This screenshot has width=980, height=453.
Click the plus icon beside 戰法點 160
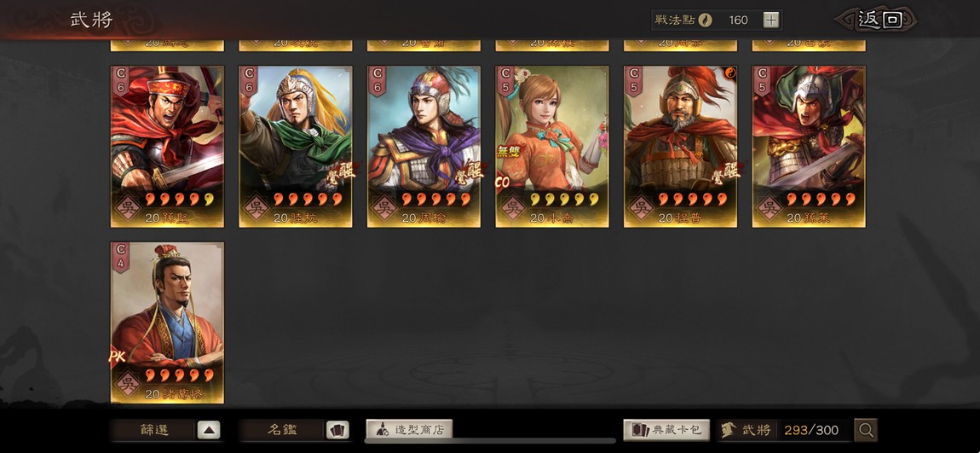pyautogui.click(x=771, y=20)
